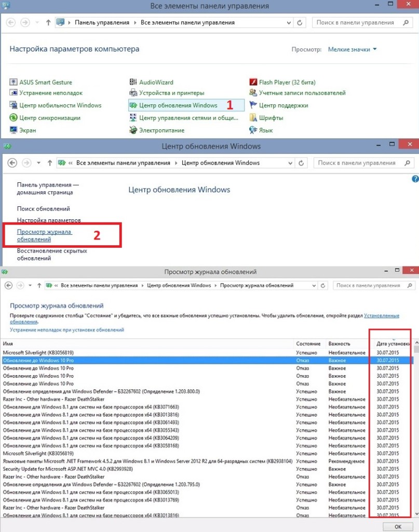419x532 pixels.
Task: Expand address dropdown in Центр обновления Windows window
Action: tap(290, 163)
